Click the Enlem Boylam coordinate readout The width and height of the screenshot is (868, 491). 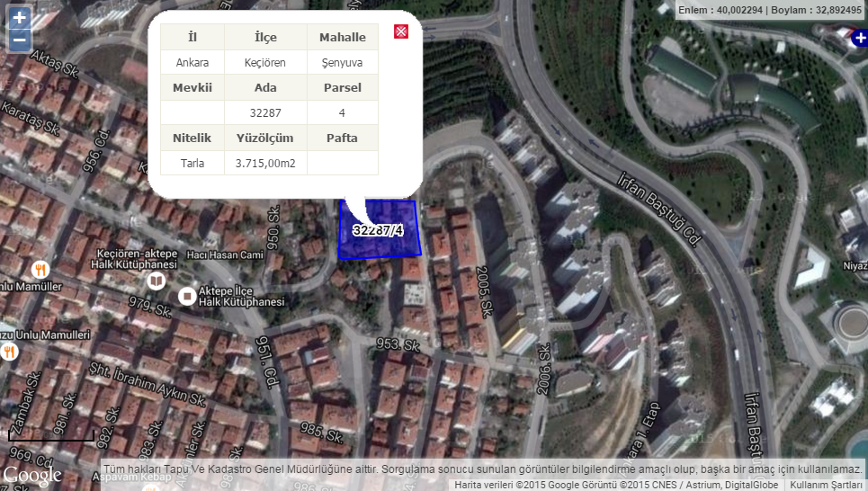click(769, 10)
